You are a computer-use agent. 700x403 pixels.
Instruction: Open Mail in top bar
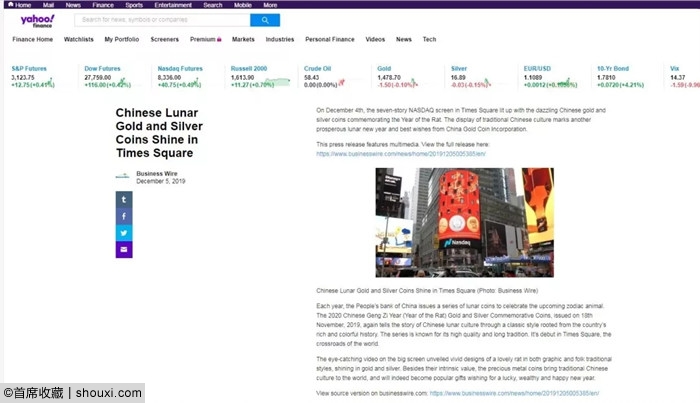click(x=48, y=5)
